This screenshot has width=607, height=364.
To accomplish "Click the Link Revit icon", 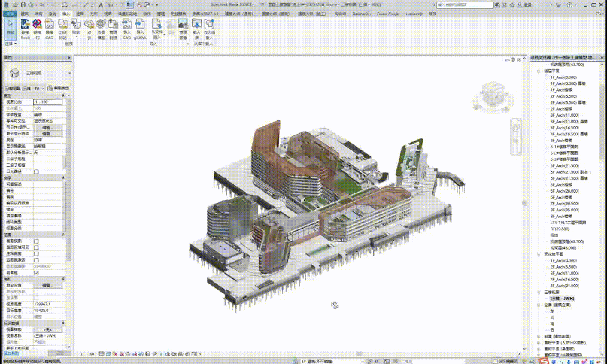I will [x=25, y=27].
